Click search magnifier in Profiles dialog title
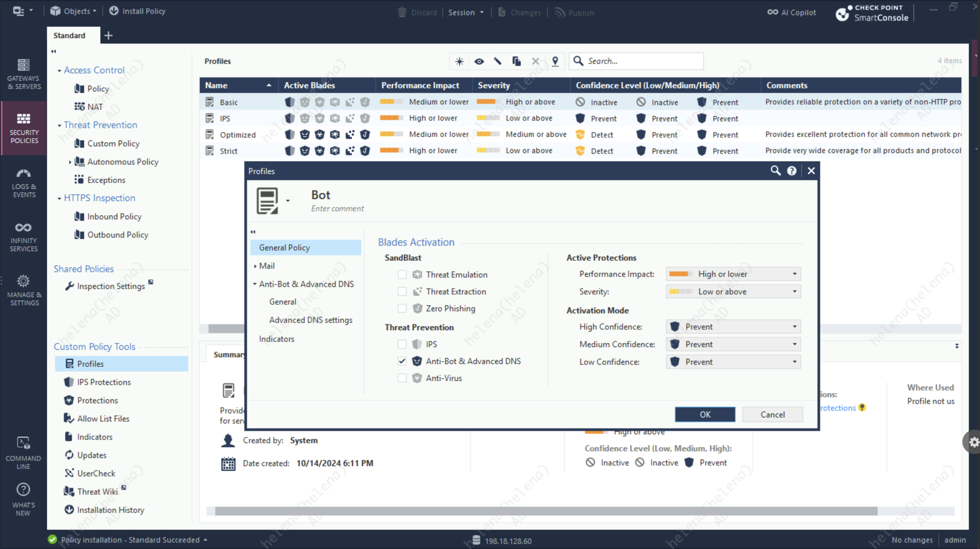This screenshot has height=549, width=980. 775,170
